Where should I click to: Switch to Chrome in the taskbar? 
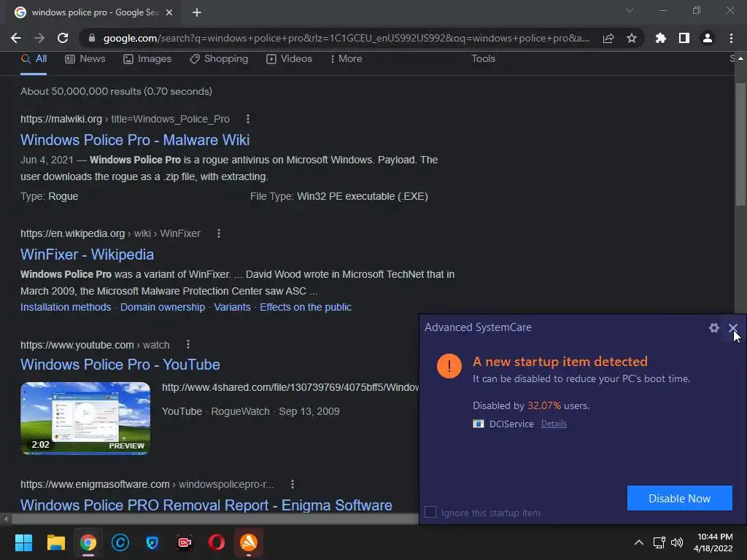click(x=88, y=542)
